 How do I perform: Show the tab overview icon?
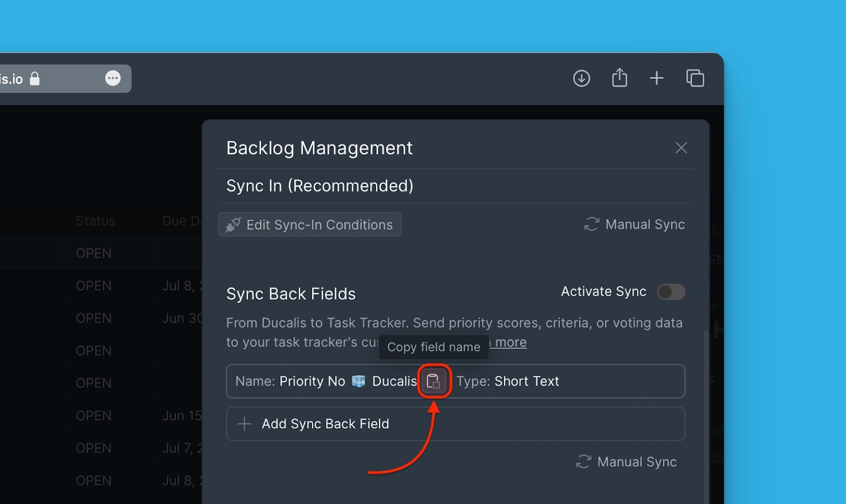tap(695, 78)
